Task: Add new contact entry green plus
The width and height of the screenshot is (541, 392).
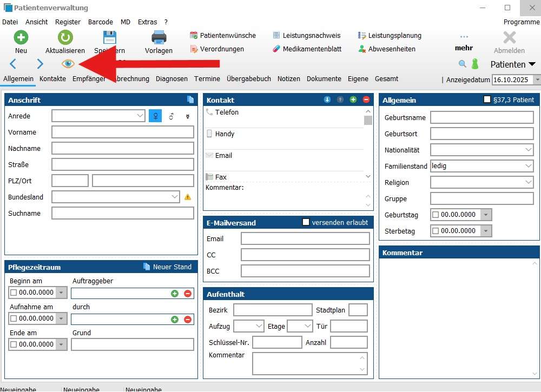Action: [353, 100]
